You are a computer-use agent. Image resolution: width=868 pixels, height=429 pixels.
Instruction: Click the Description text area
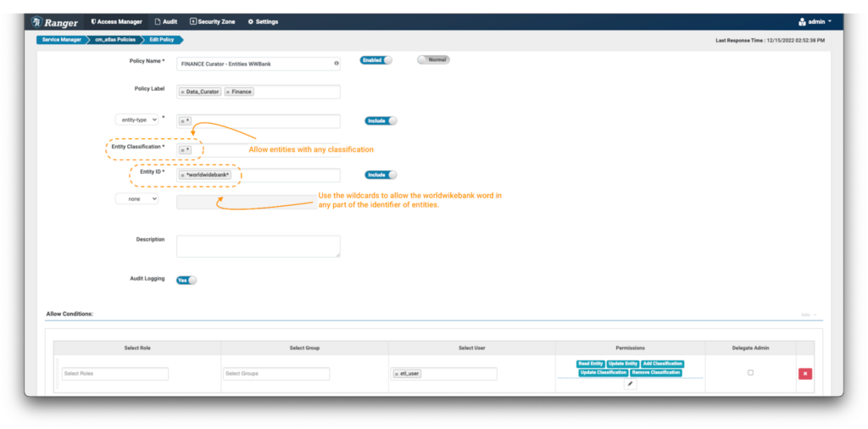(x=258, y=246)
